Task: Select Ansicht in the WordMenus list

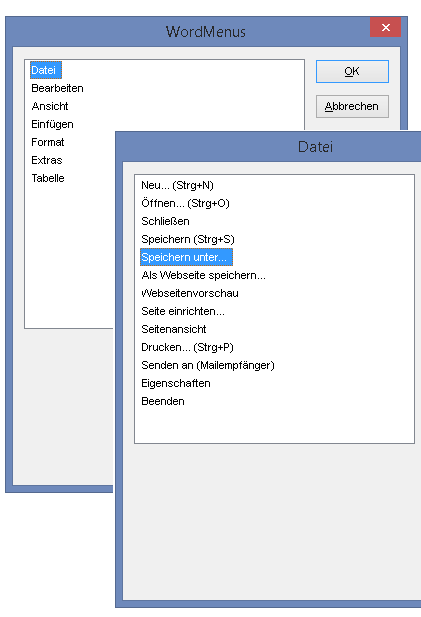Action: pos(50,106)
